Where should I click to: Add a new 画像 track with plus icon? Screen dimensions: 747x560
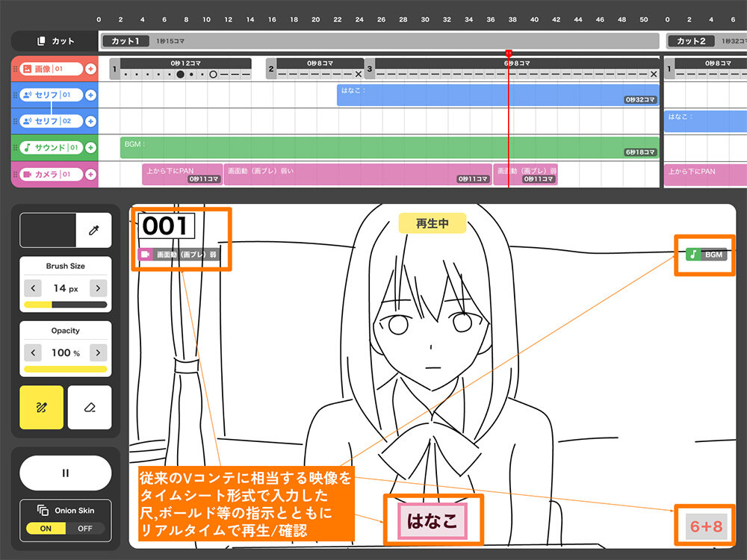tap(90, 69)
